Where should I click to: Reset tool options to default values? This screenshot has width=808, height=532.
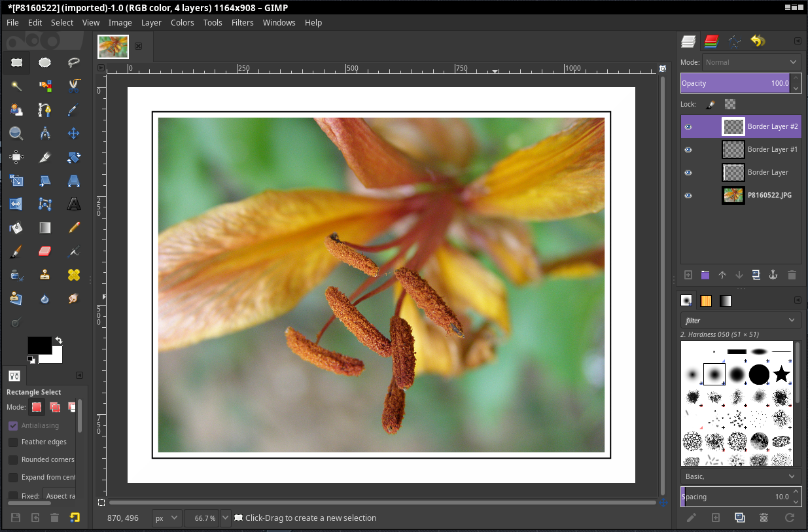(x=75, y=518)
